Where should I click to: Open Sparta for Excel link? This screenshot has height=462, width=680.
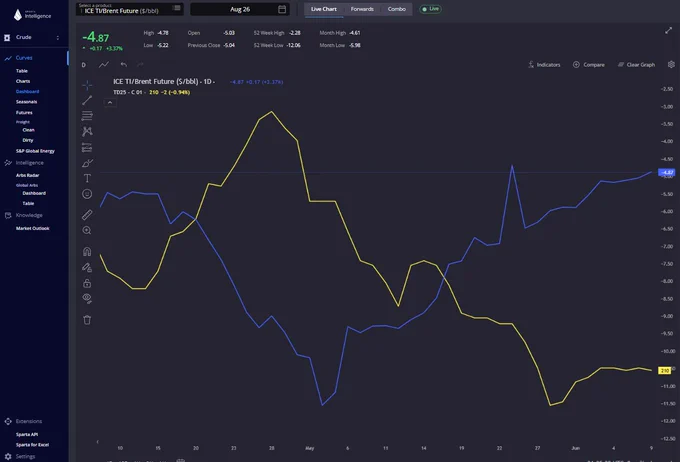pyautogui.click(x=32, y=445)
